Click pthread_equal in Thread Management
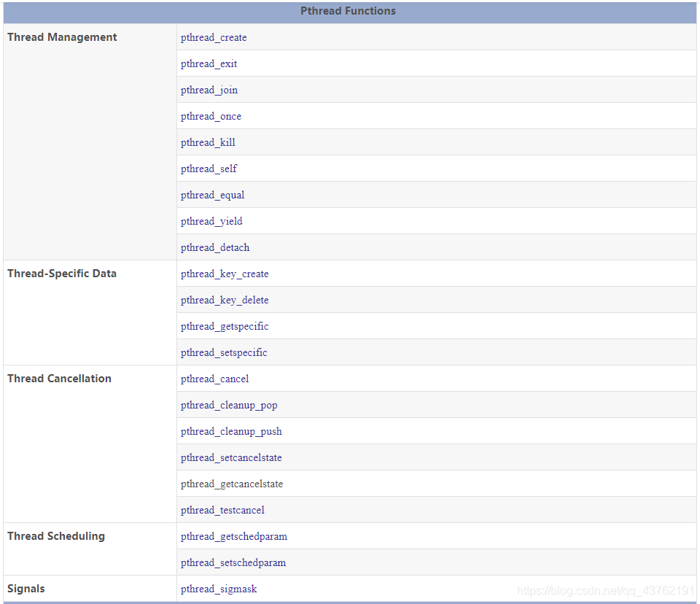 pyautogui.click(x=212, y=195)
